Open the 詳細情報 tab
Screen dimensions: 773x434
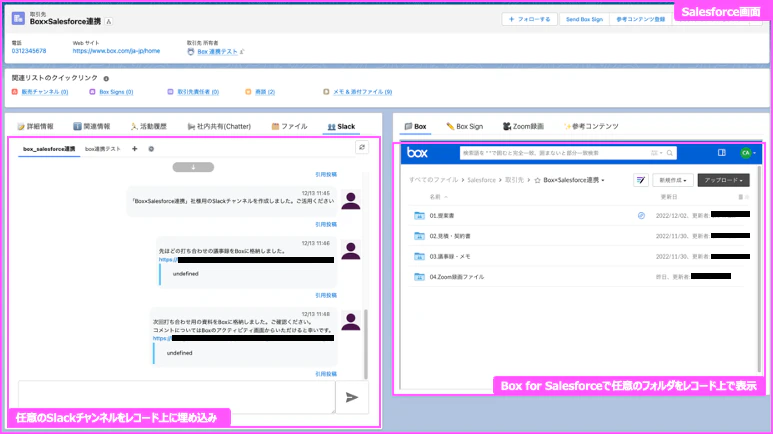[35, 127]
